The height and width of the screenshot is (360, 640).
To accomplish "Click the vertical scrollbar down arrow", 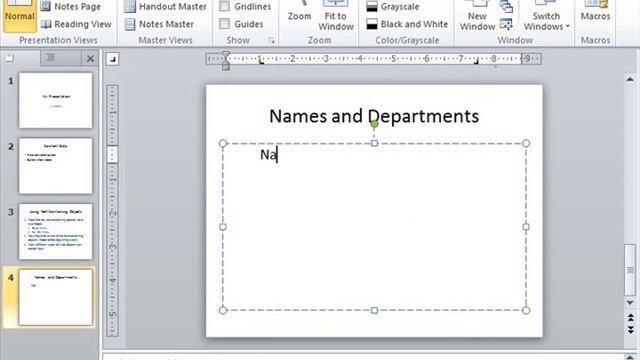I will click(630, 303).
